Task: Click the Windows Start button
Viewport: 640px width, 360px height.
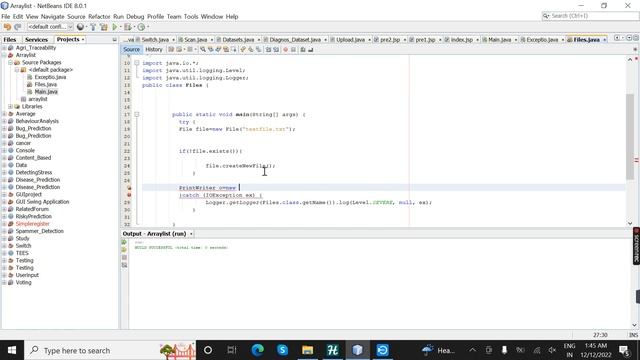Action: [x=12, y=350]
